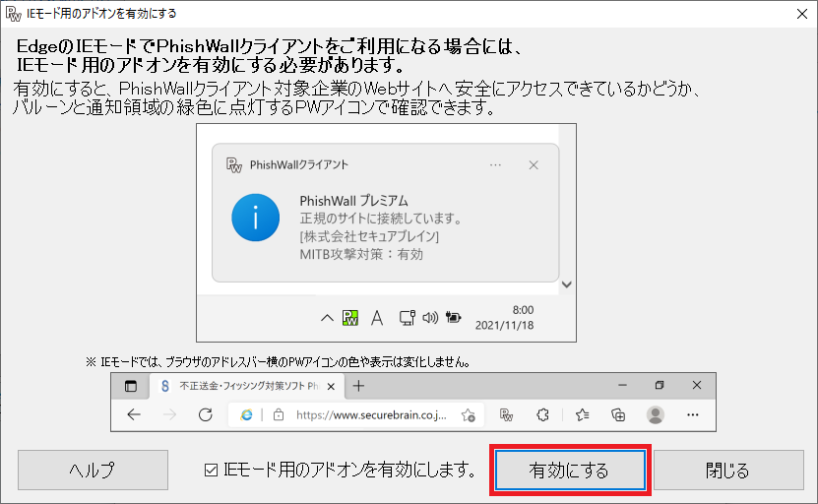Click the IME letter A indicator in the tray
818x504 pixels.
[377, 317]
